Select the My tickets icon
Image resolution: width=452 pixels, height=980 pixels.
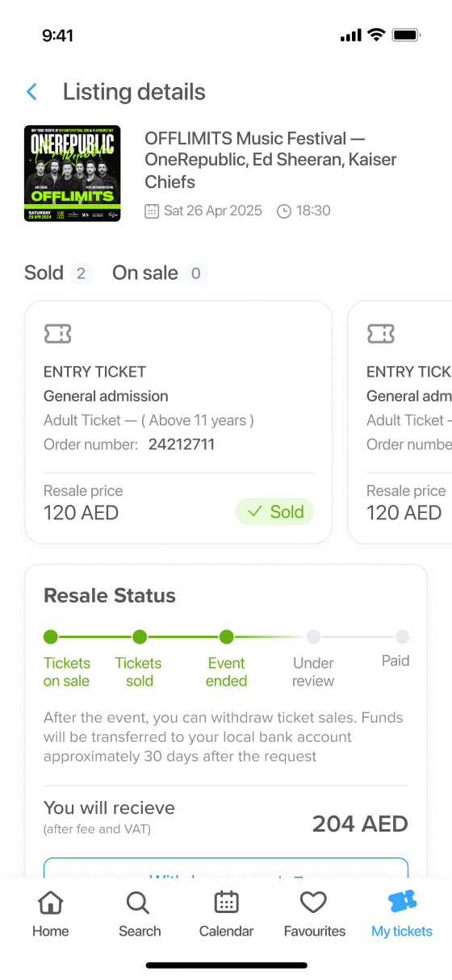(402, 903)
